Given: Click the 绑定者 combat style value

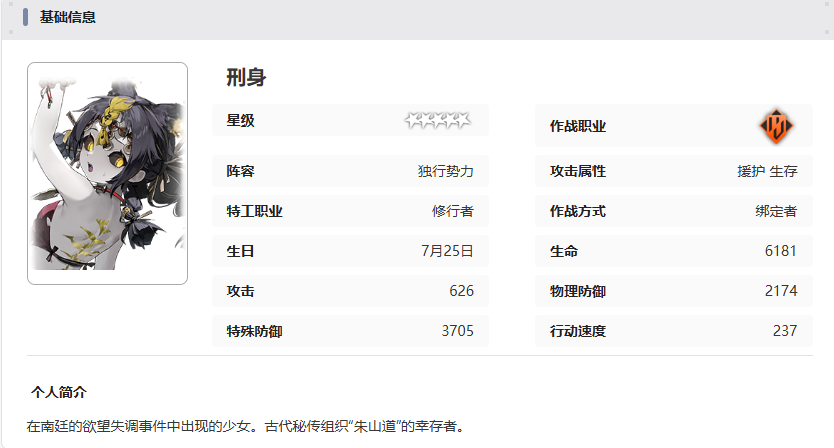Looking at the screenshot, I should (x=776, y=211).
